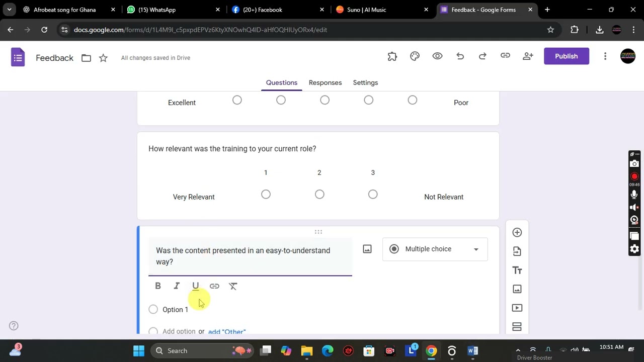The width and height of the screenshot is (644, 362).
Task: Show hidden system tray icons chevron
Action: (518, 350)
